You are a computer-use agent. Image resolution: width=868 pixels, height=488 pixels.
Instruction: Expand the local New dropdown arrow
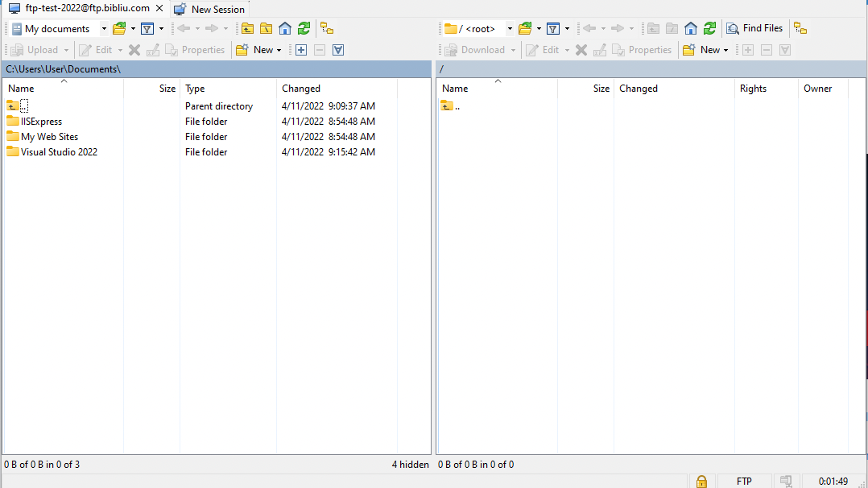click(279, 50)
